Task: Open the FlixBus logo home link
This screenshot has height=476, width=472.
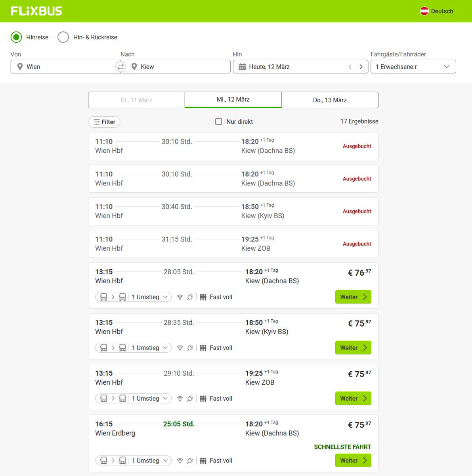Action: [x=36, y=11]
